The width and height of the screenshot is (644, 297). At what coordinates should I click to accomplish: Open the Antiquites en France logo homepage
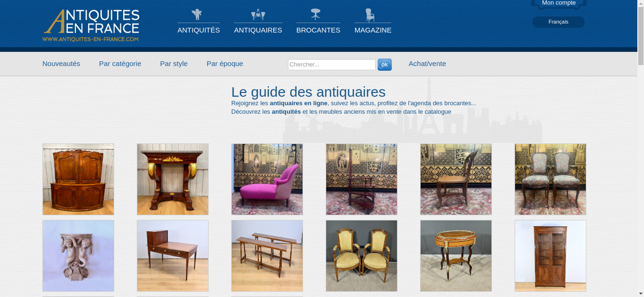(91, 25)
